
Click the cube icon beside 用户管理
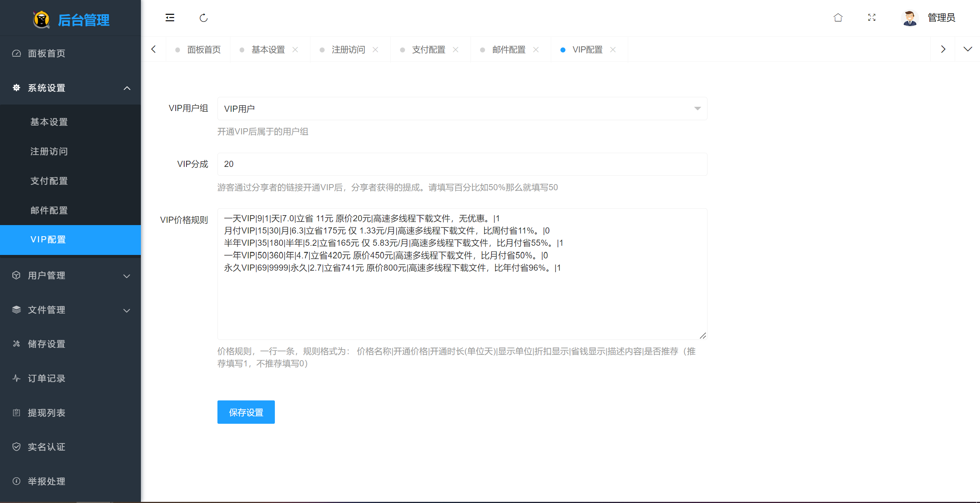[x=16, y=275]
